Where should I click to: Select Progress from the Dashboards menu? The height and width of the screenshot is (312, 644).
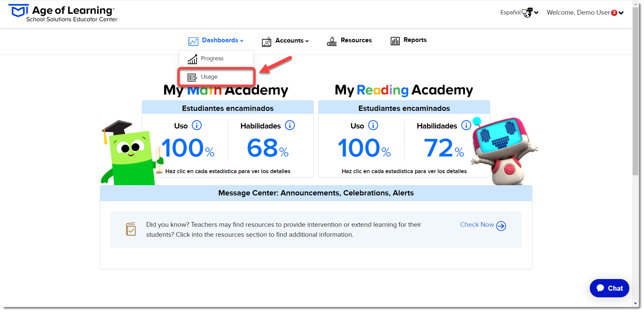[216, 59]
